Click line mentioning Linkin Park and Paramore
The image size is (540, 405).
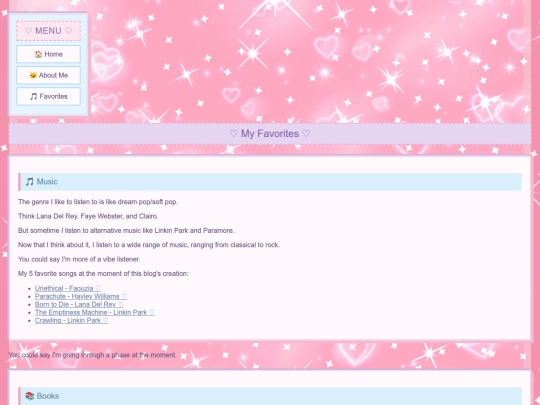(x=126, y=230)
